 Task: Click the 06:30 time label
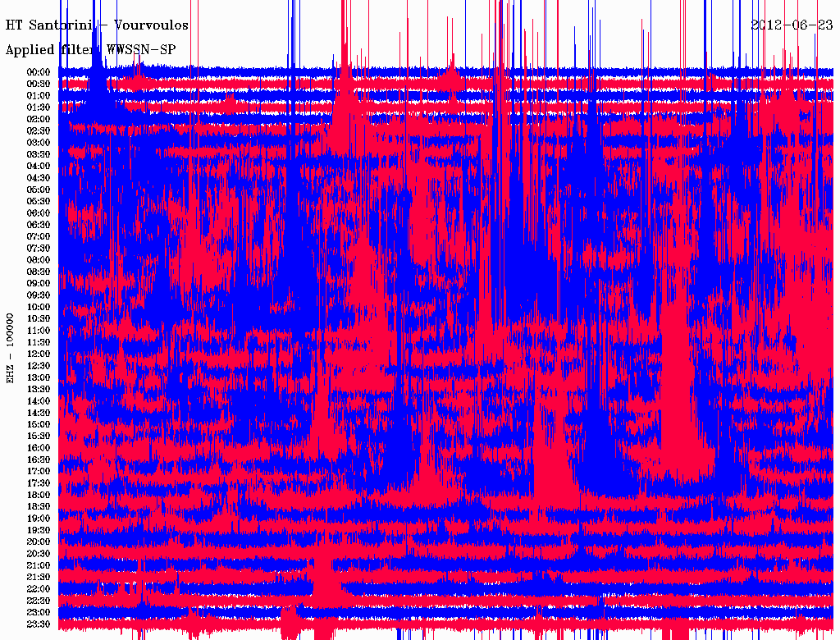(39, 225)
